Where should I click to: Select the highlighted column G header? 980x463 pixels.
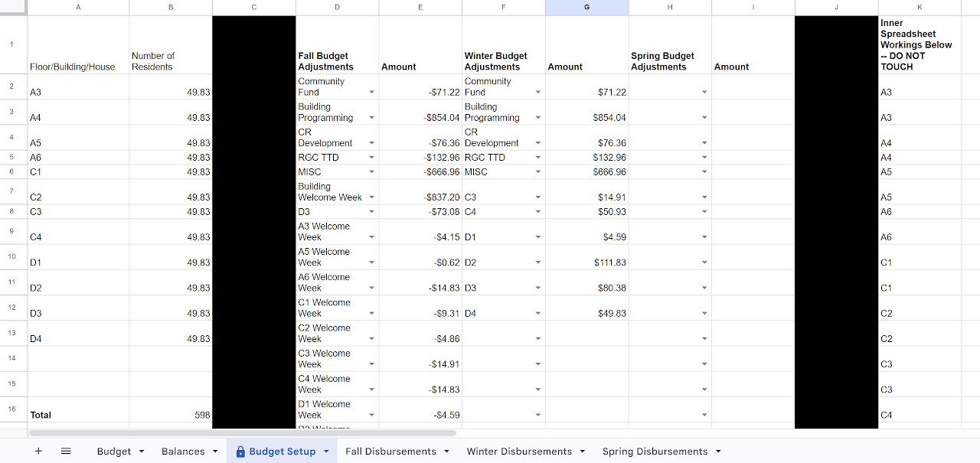[586, 7]
